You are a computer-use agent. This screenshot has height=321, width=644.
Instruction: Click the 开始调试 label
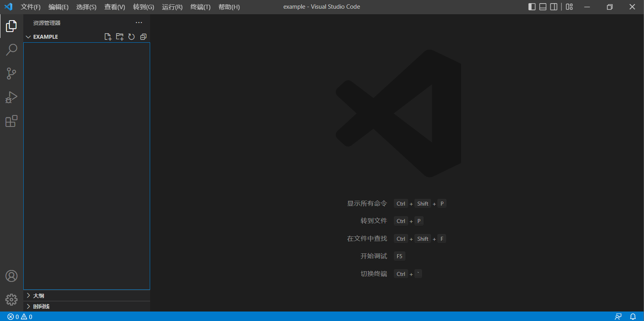pos(374,256)
